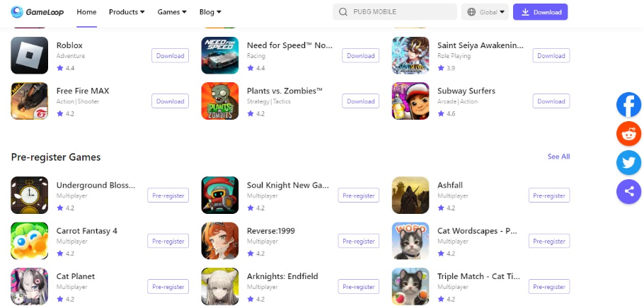Open the Roblox game icon

click(x=29, y=55)
